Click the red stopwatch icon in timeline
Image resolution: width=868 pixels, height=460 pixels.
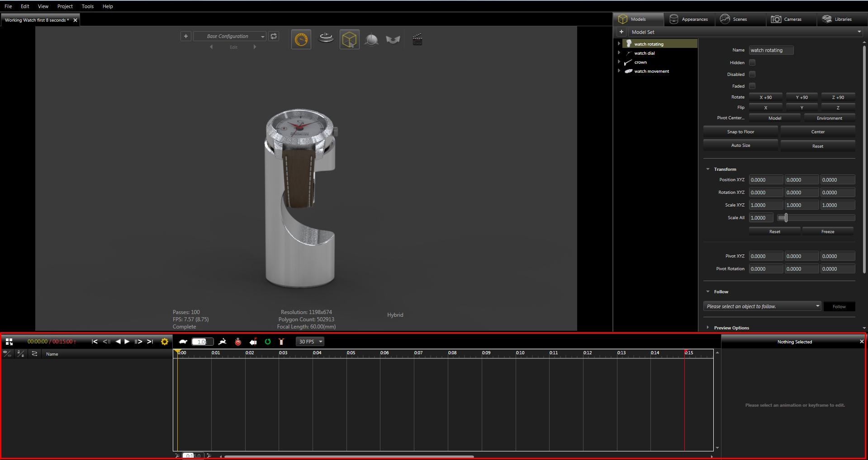click(238, 342)
